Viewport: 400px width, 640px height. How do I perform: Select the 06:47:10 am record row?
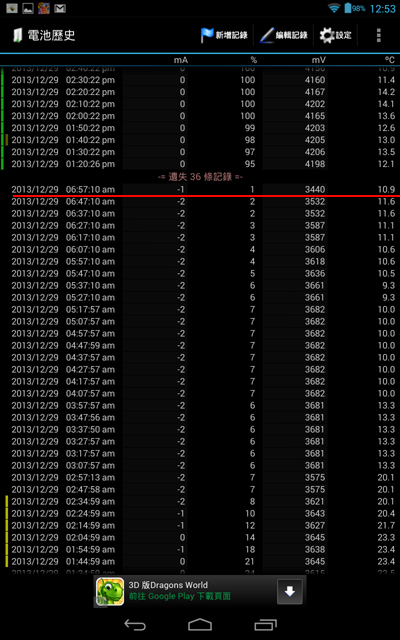(200, 201)
